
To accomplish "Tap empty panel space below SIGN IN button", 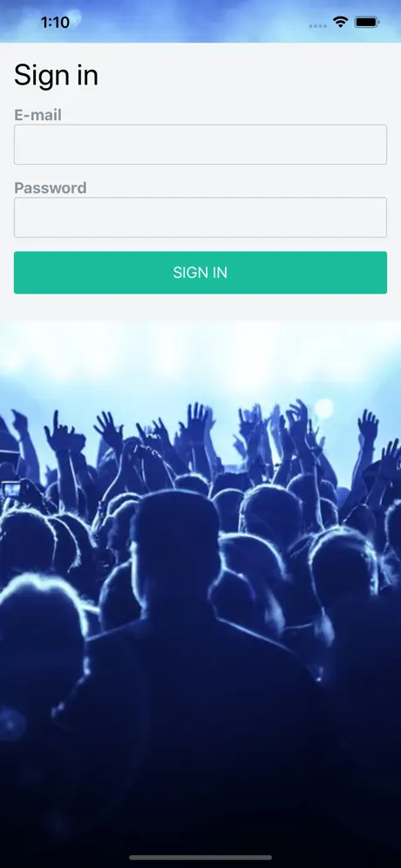I will [200, 307].
